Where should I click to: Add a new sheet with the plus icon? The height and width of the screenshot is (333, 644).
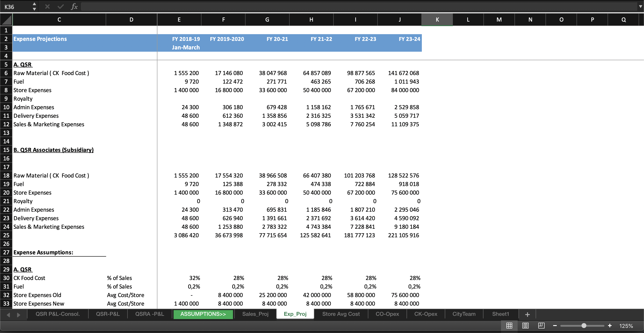tap(527, 314)
